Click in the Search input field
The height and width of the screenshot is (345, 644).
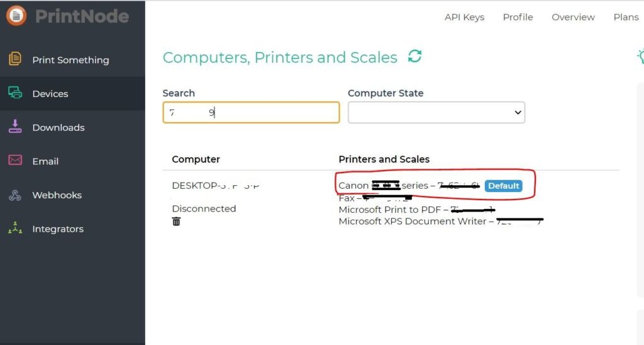(251, 113)
